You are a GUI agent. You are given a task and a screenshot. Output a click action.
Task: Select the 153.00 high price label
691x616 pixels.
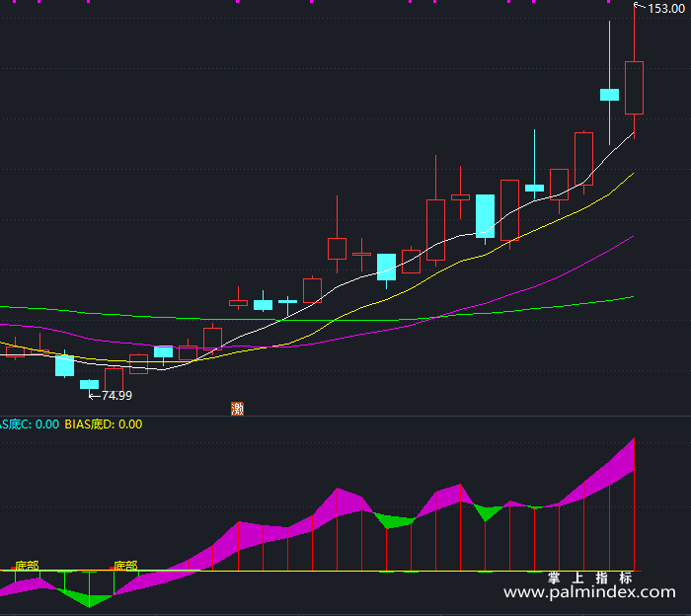(666, 9)
